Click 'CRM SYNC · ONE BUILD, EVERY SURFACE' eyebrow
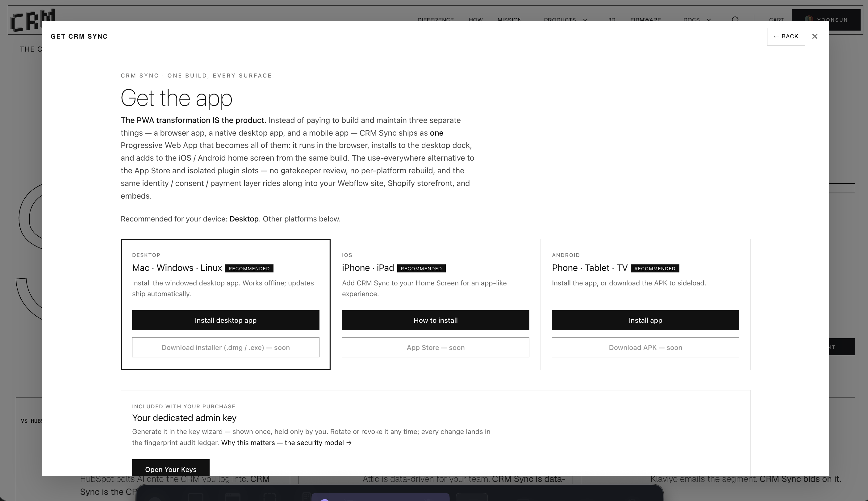 click(196, 76)
